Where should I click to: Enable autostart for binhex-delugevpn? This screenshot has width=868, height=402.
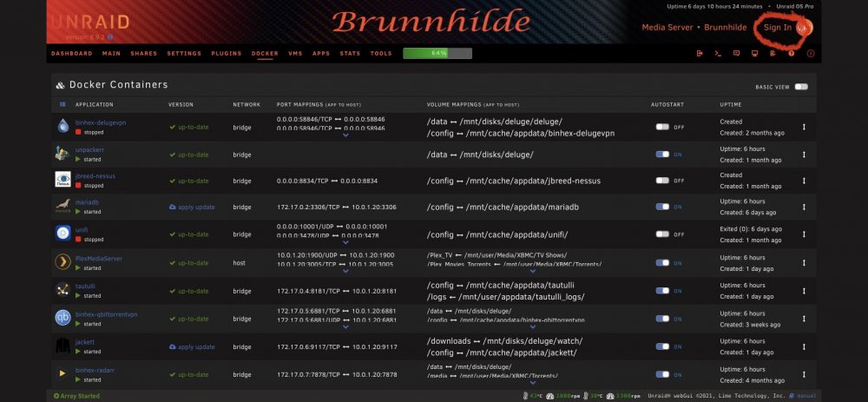point(662,127)
